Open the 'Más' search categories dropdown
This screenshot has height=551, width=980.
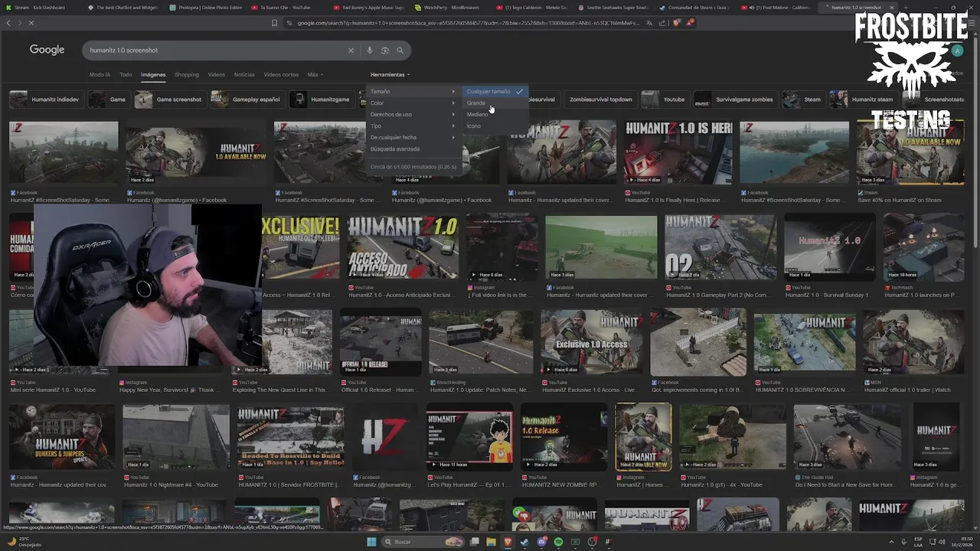click(315, 74)
